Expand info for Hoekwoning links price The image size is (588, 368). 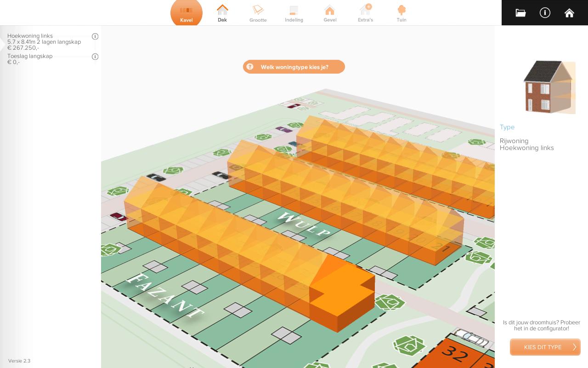pos(95,36)
